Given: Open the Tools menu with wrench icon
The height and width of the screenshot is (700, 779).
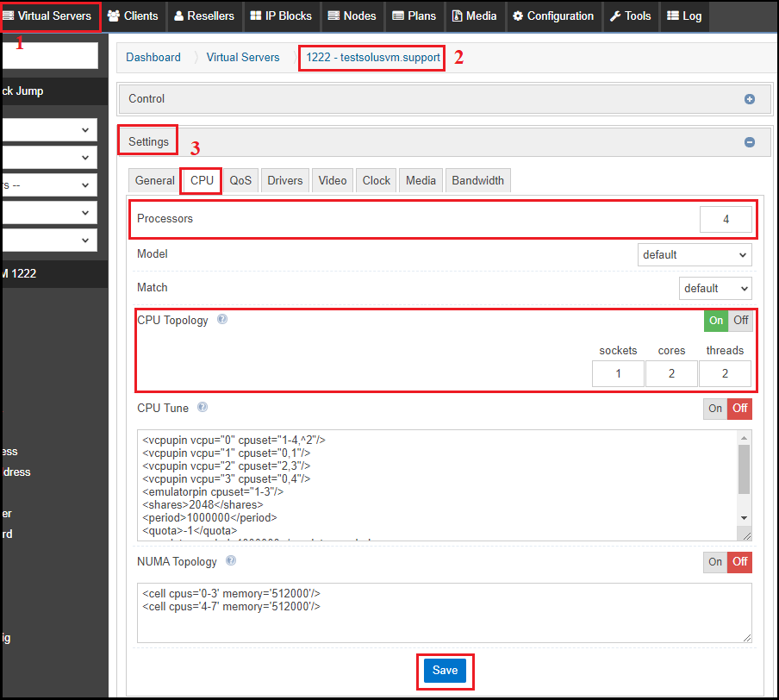Looking at the screenshot, I should [631, 16].
